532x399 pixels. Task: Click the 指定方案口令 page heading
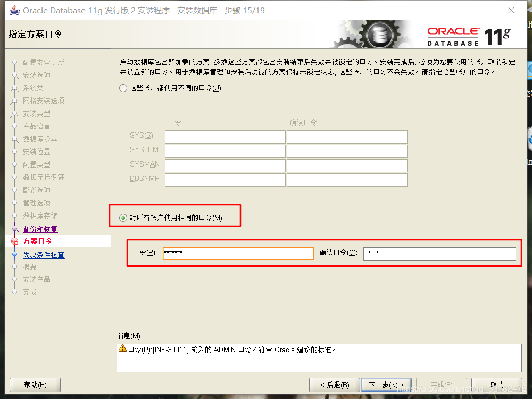click(35, 34)
